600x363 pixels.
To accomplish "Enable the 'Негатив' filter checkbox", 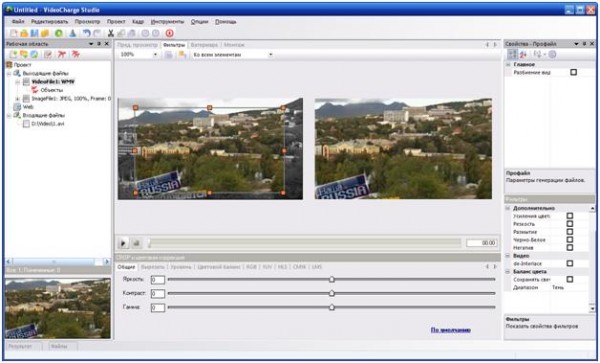I will (x=570, y=247).
